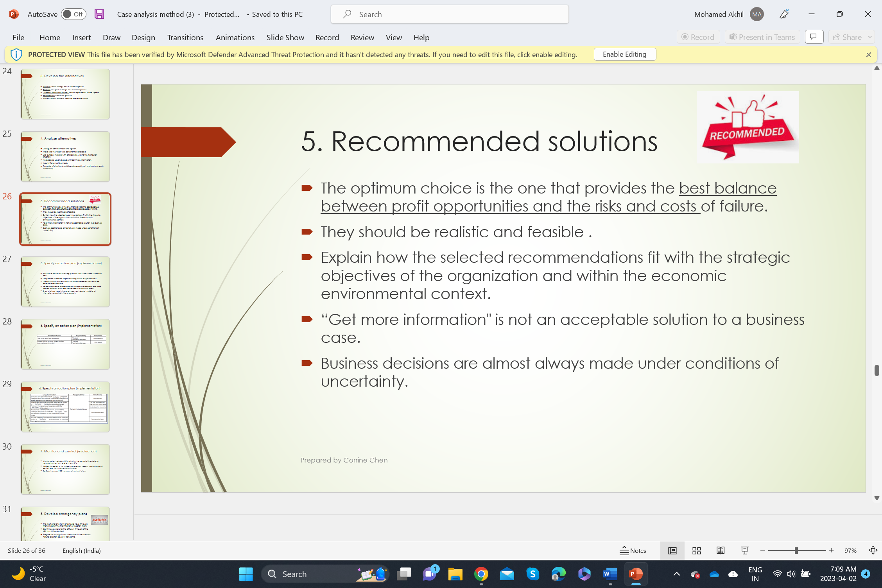
Task: Open the Transitions tab
Action: coord(185,37)
